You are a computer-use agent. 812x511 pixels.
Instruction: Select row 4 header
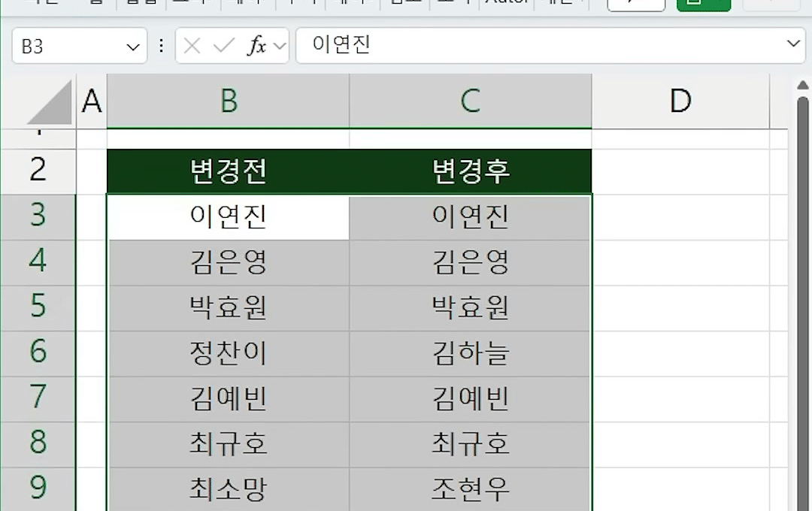(x=38, y=263)
